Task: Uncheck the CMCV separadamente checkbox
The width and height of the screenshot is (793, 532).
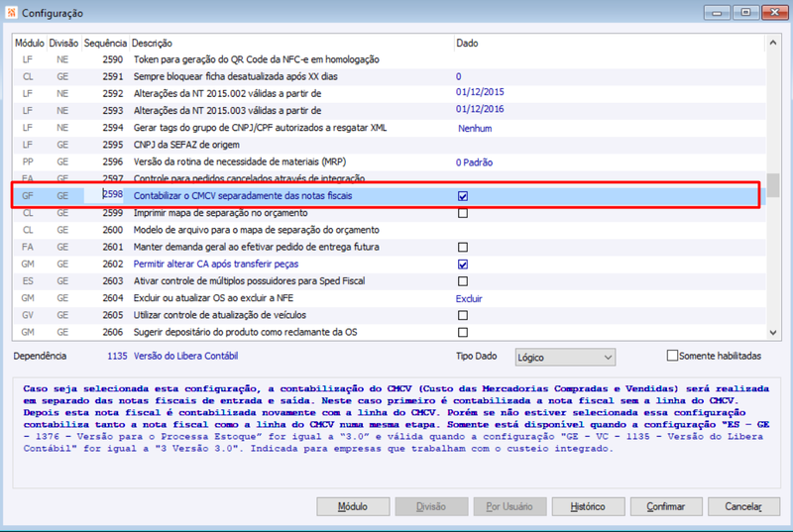Action: [x=463, y=196]
